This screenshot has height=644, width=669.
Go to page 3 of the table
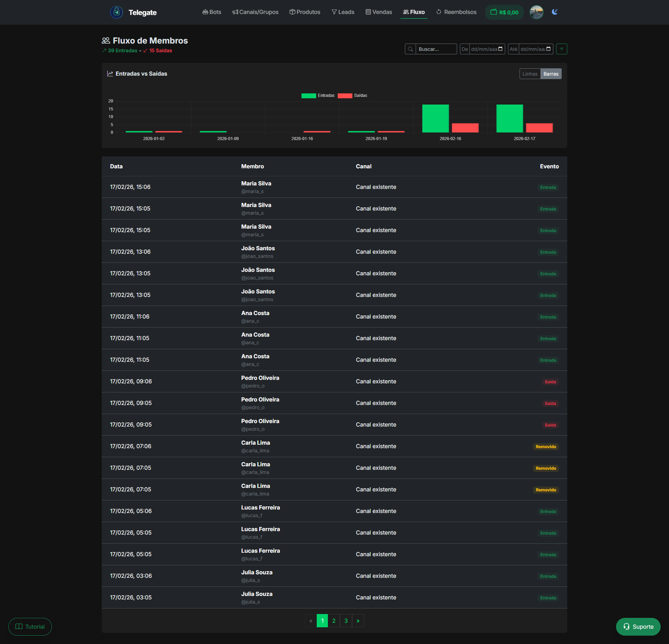pos(346,620)
